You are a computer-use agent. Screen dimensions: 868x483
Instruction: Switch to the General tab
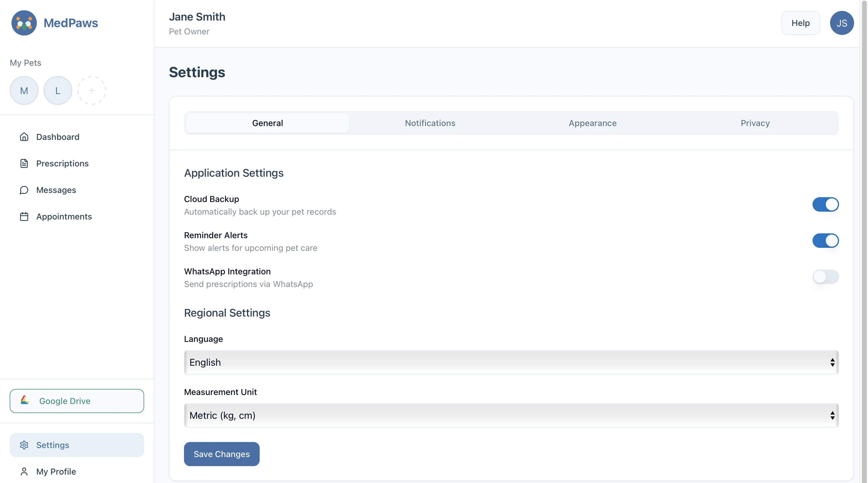[268, 123]
